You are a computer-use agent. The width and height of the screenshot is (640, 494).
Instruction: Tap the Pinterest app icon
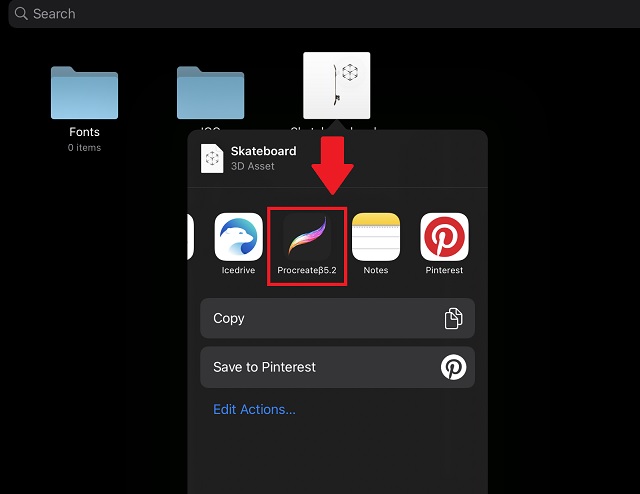(x=444, y=237)
